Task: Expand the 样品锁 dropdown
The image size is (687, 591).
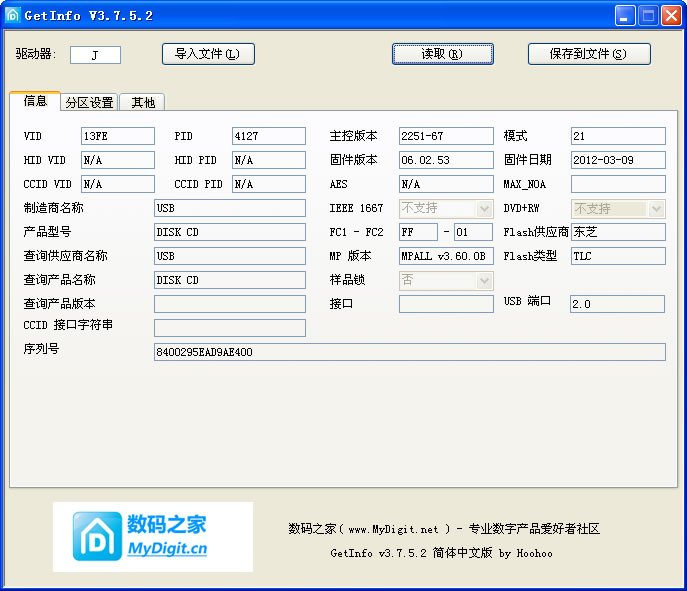Action: pyautogui.click(x=485, y=280)
